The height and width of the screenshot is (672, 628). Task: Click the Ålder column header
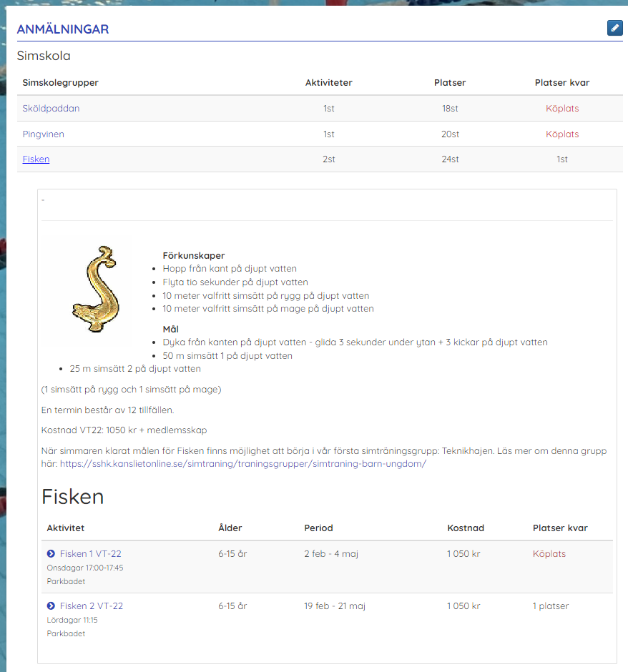coord(230,528)
